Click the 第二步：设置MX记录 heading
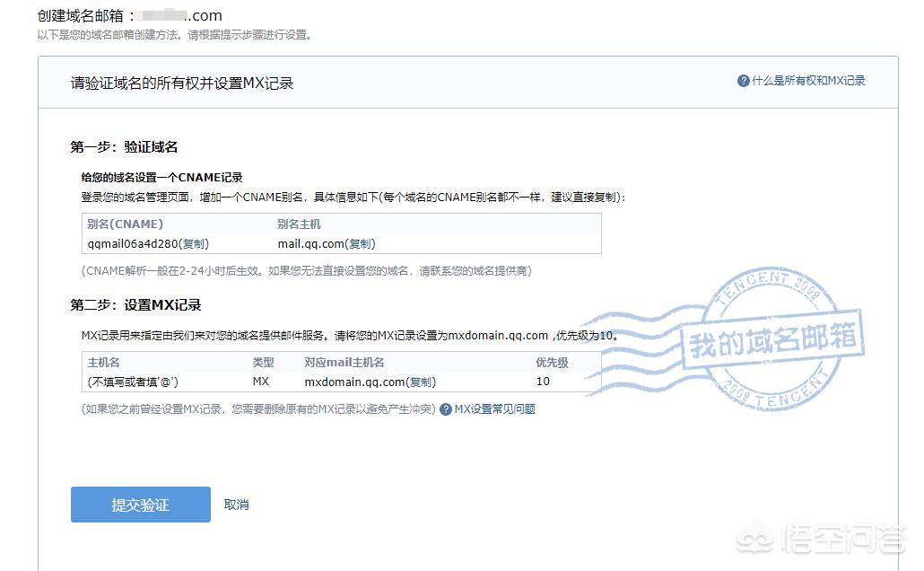 pyautogui.click(x=135, y=305)
